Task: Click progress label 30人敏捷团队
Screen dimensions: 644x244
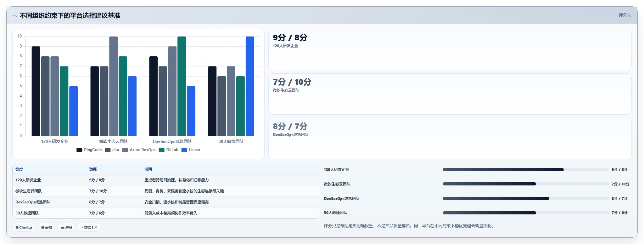Action: coord(335,213)
